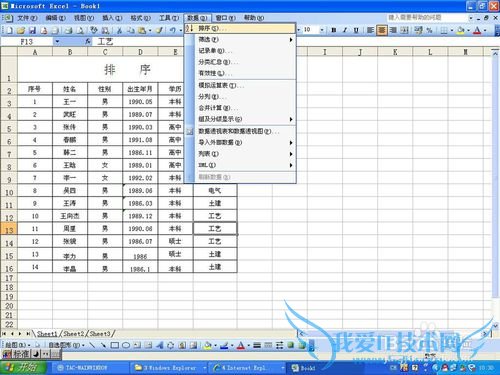Apply Line Color in the drawing toolbar
The width and height of the screenshot is (500, 375).
tap(224, 345)
